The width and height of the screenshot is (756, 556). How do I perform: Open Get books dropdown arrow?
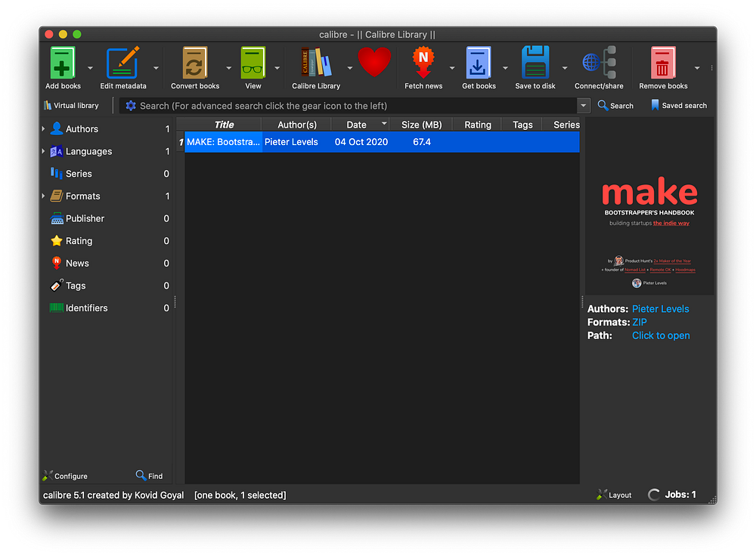pos(505,69)
